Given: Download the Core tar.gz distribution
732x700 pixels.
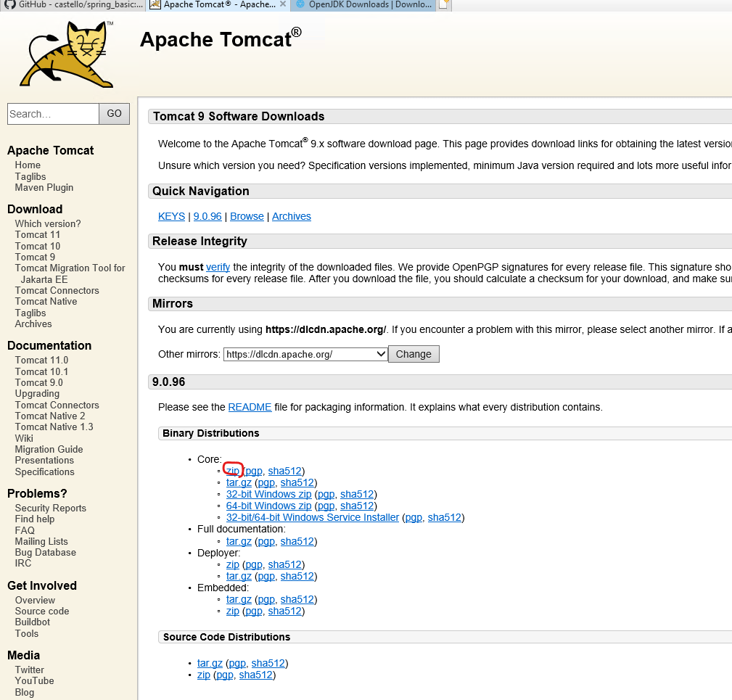Looking at the screenshot, I should (x=239, y=482).
